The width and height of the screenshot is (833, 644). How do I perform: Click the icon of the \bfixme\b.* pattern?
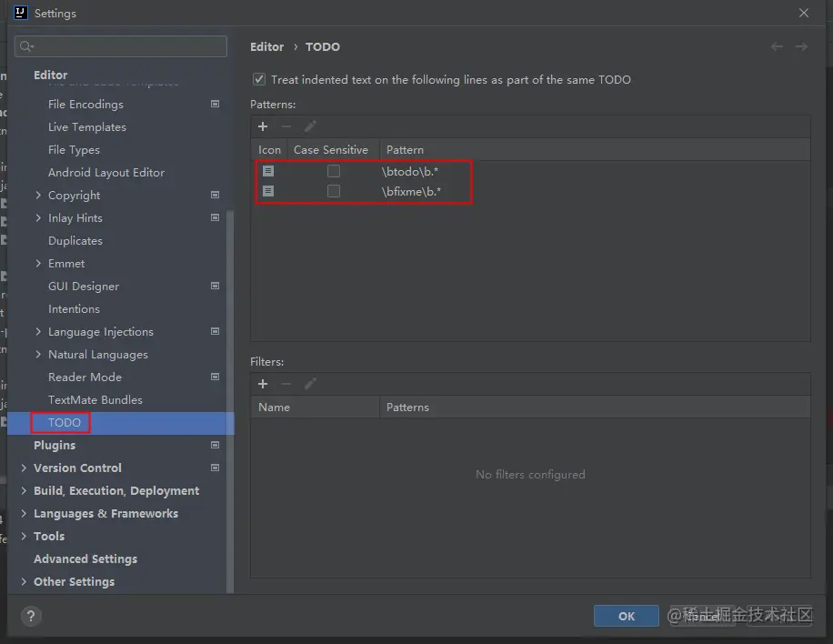[268, 191]
